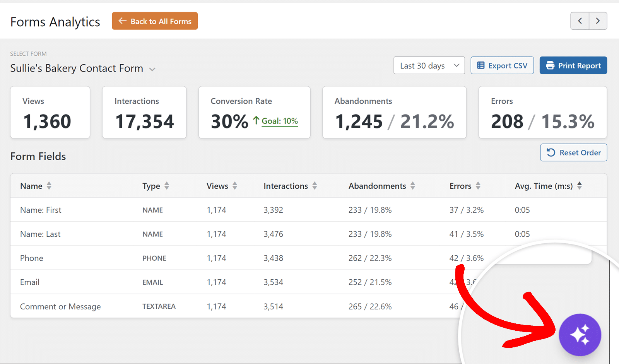Click the '252 / 21.5%' abandonments value
Screen dimensions: 619x364
(x=370, y=282)
